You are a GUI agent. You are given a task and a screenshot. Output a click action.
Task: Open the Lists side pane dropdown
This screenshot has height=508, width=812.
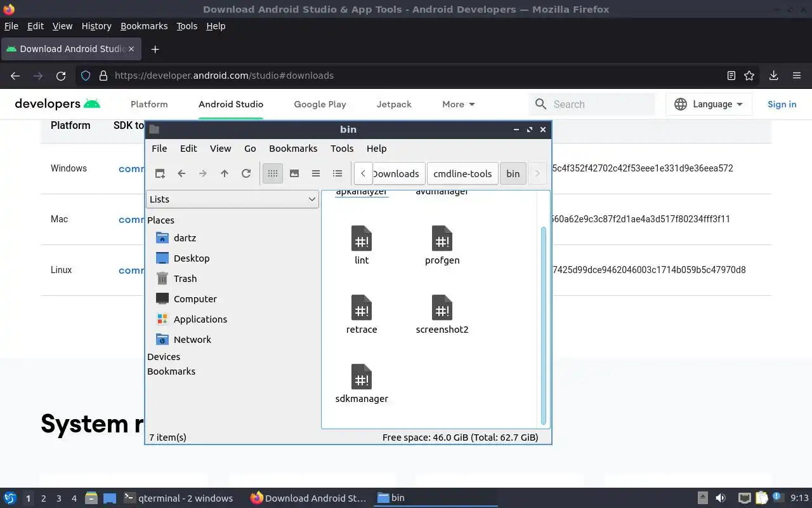tap(232, 199)
